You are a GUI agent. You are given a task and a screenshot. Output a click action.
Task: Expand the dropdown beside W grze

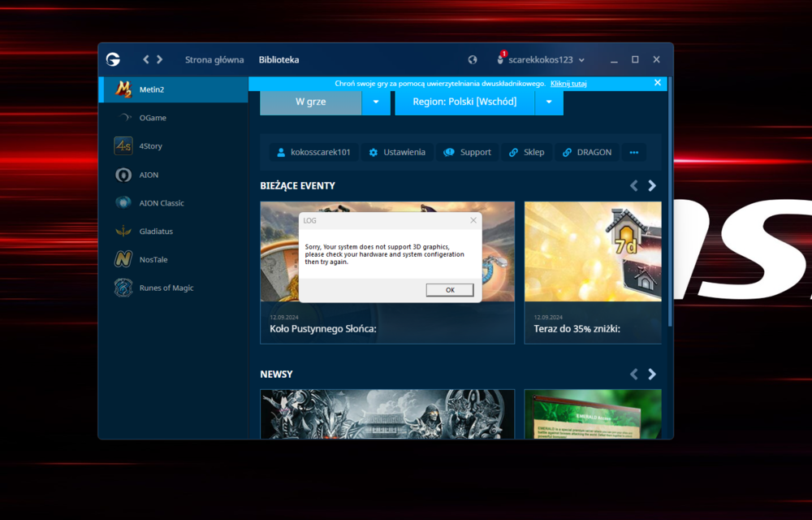[x=376, y=102]
